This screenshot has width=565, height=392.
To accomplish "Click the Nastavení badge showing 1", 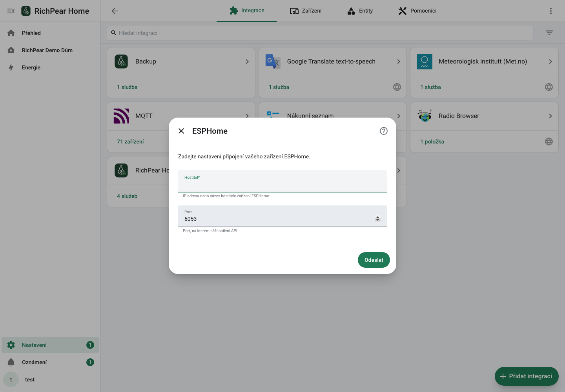I will pos(90,345).
